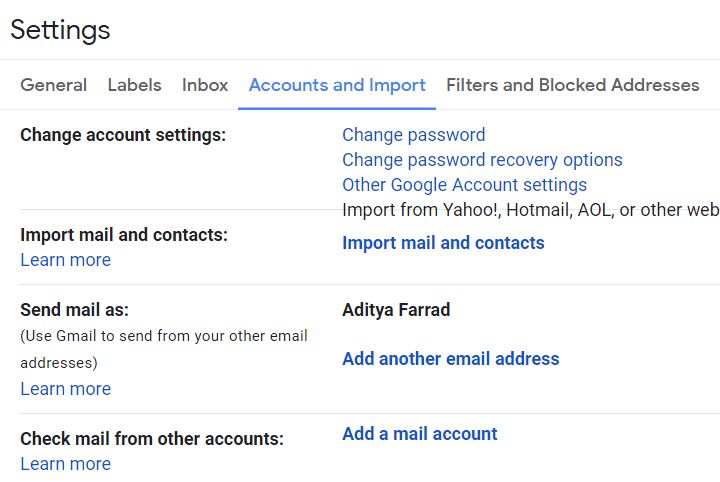Click Add a mail account

point(419,434)
